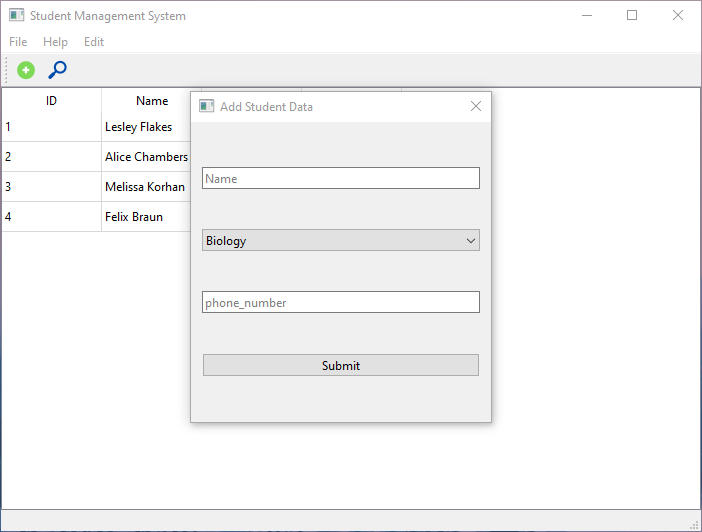Focus the phone_number input field
Viewport: 702px width, 532px height.
click(341, 302)
